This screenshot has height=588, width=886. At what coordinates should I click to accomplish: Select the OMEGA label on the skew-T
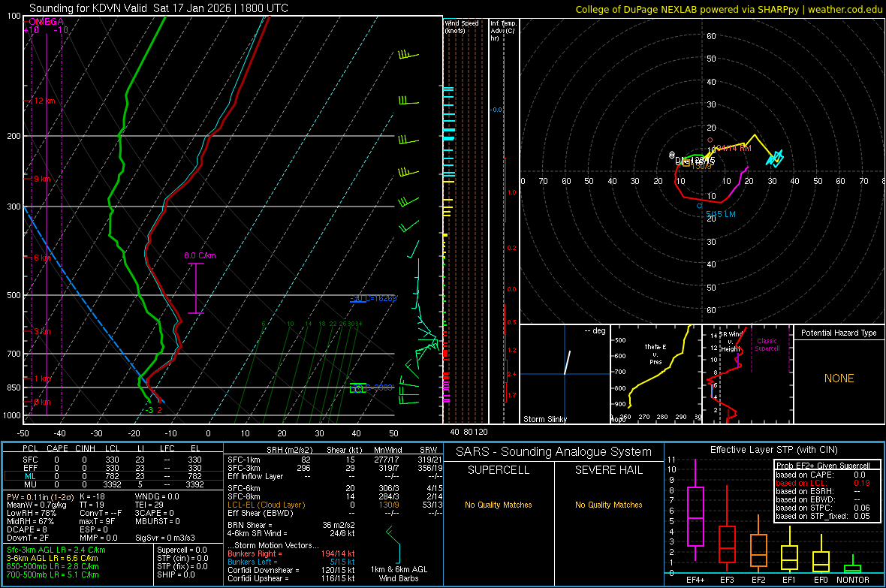(x=45, y=22)
